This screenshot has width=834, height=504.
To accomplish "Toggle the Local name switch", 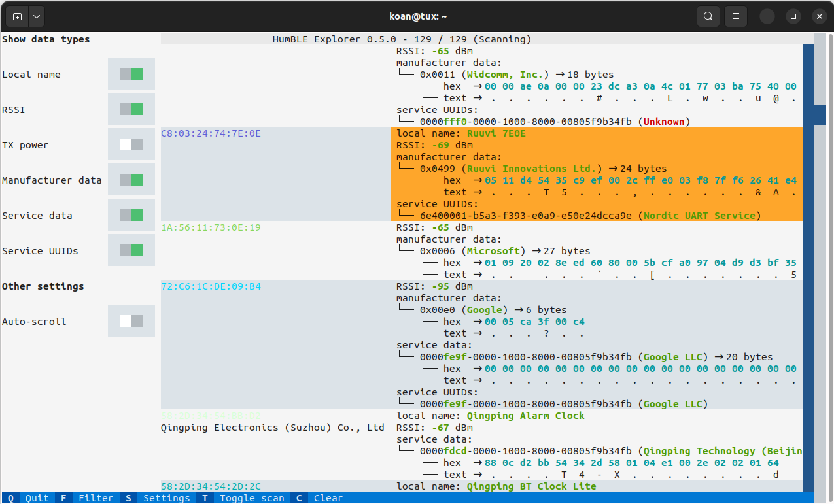I will tap(131, 74).
